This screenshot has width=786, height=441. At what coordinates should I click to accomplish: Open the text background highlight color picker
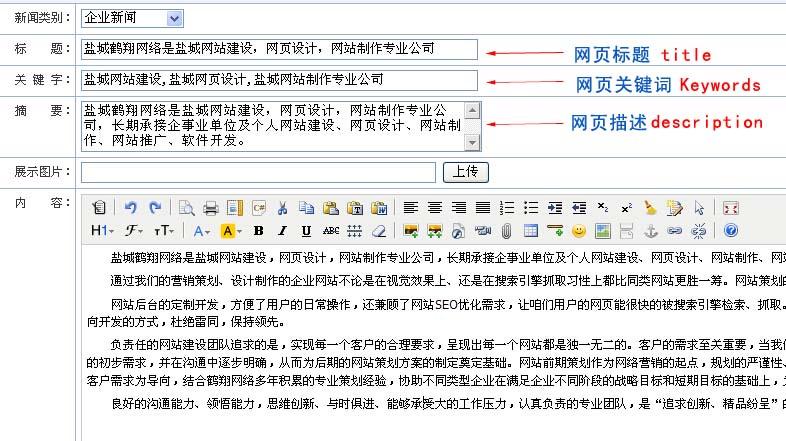tap(231, 231)
